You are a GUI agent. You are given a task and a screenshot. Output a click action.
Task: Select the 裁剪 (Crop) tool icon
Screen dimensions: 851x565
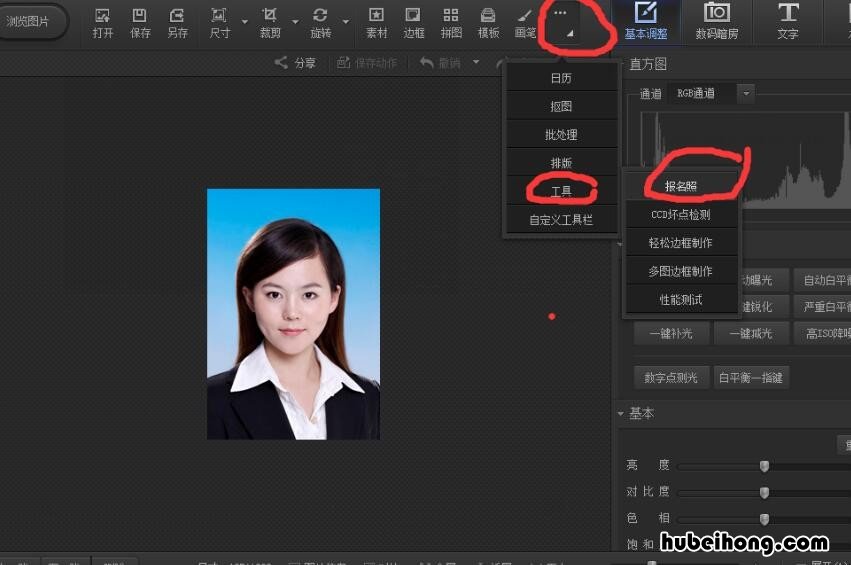[x=270, y=23]
